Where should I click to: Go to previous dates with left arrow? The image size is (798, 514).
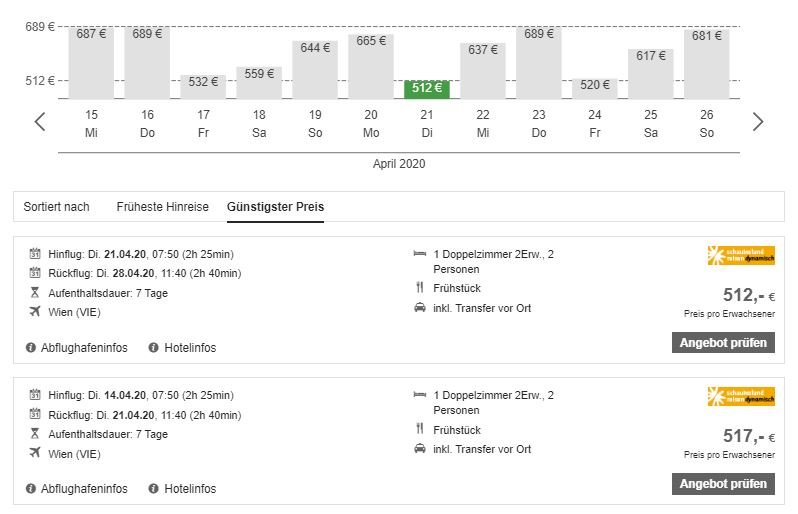[40, 122]
